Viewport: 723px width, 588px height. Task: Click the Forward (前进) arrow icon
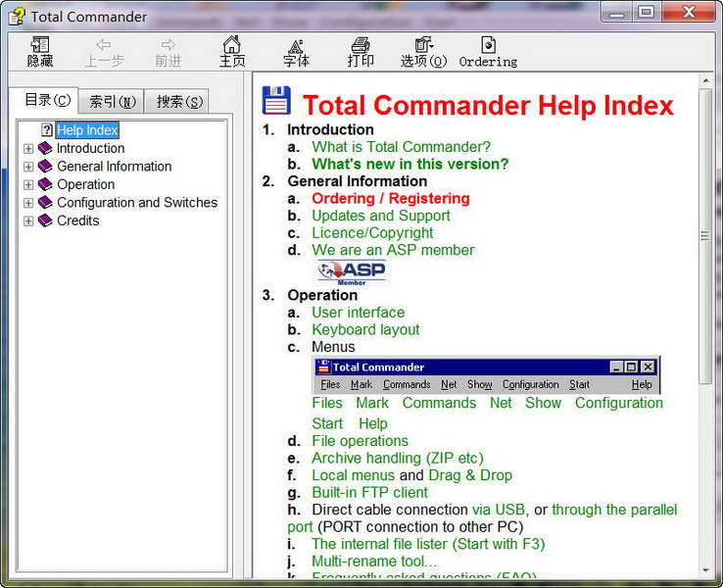pos(168,45)
